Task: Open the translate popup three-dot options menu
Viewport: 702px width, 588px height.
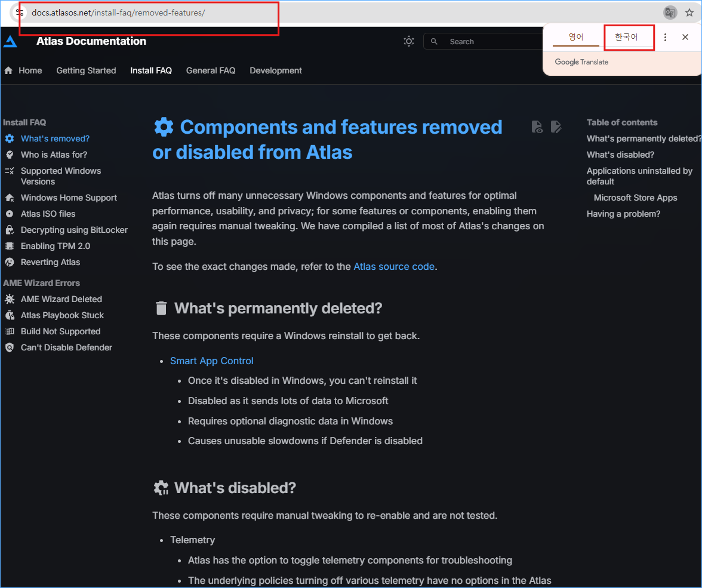Action: pyautogui.click(x=665, y=37)
